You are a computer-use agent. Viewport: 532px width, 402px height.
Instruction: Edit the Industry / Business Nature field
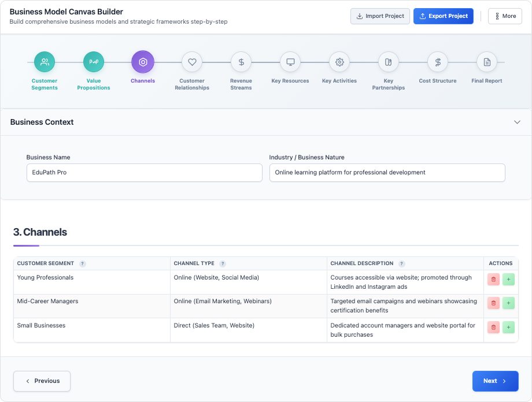387,173
